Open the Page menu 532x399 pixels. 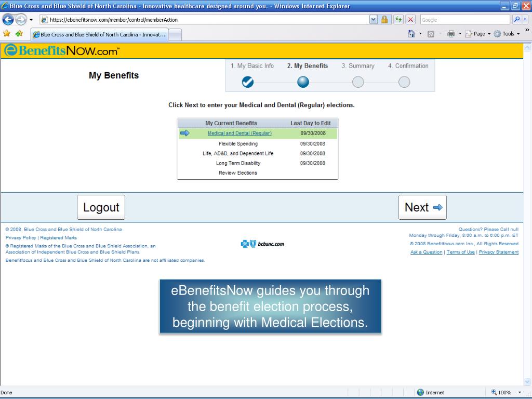478,34
